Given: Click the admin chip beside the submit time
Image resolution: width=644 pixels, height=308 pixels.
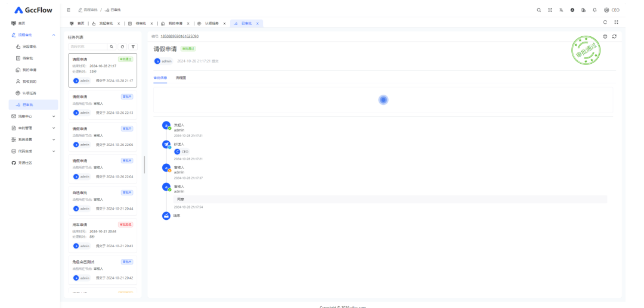Looking at the screenshot, I should click(x=163, y=61).
